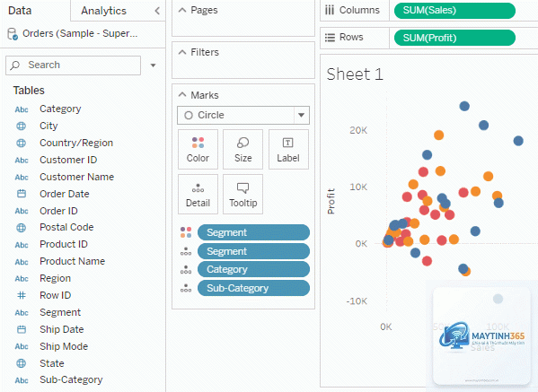The image size is (538, 392).
Task: Collapse the Pages shelf
Action: 182,10
